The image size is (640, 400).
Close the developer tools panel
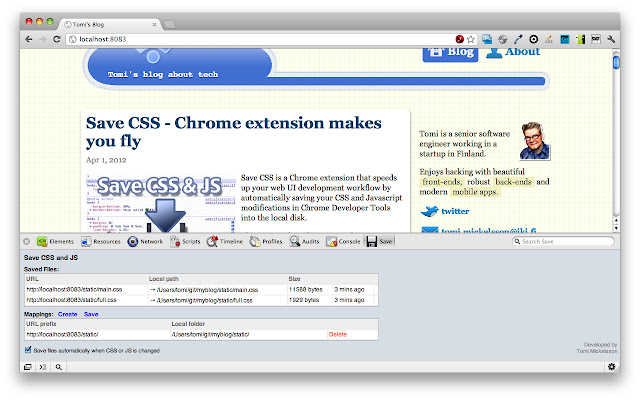click(27, 242)
